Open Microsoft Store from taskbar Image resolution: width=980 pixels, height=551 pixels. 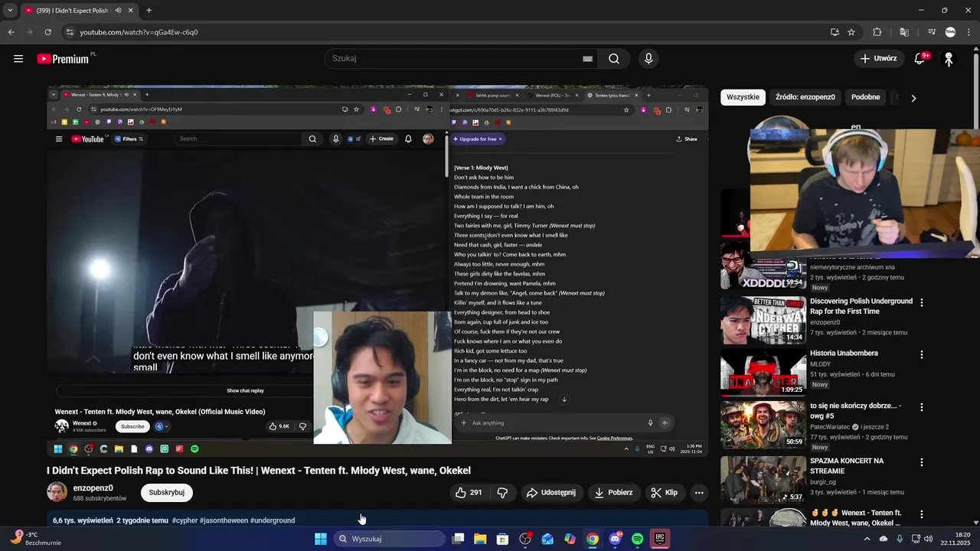pyautogui.click(x=502, y=539)
